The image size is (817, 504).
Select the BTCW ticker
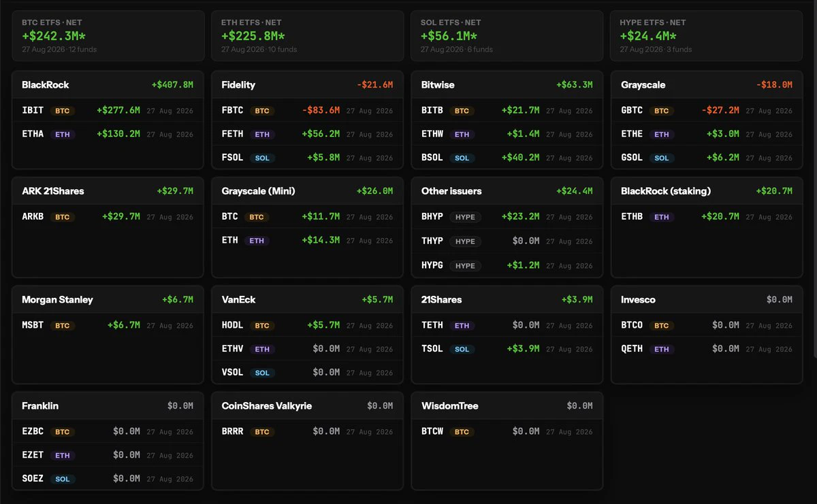click(432, 431)
